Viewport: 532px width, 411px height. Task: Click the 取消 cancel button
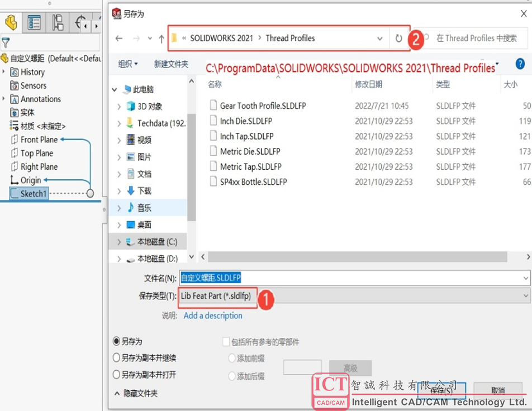(x=498, y=391)
